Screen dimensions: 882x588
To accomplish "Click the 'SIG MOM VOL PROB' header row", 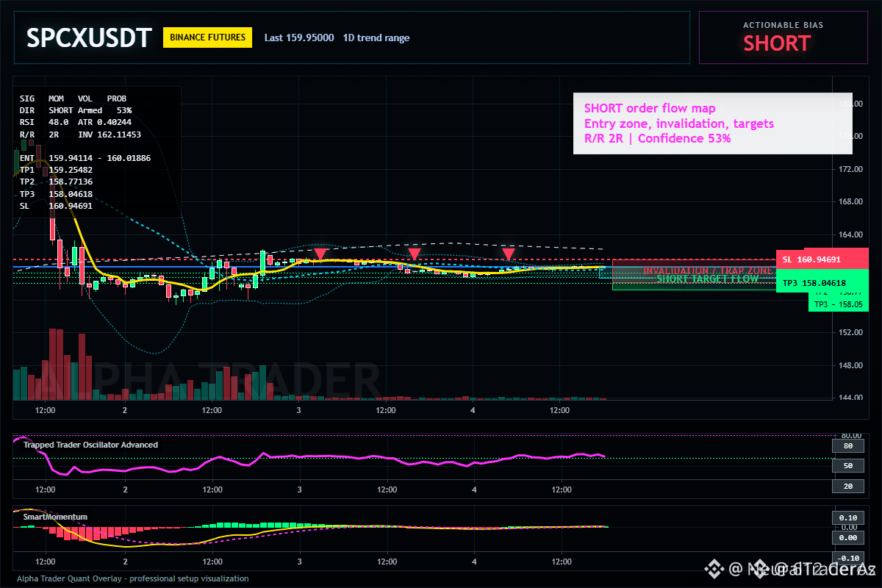I will (73, 98).
